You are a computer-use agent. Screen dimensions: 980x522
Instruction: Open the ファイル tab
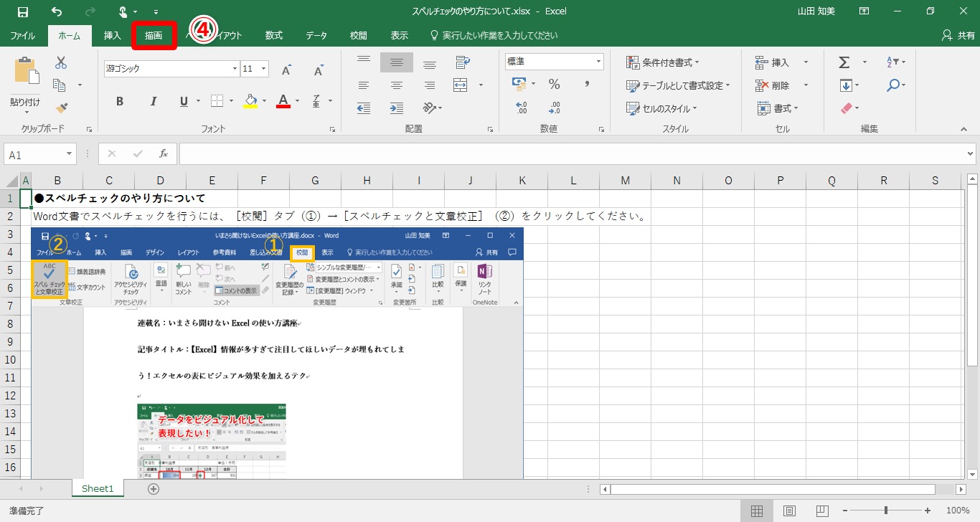[23, 36]
